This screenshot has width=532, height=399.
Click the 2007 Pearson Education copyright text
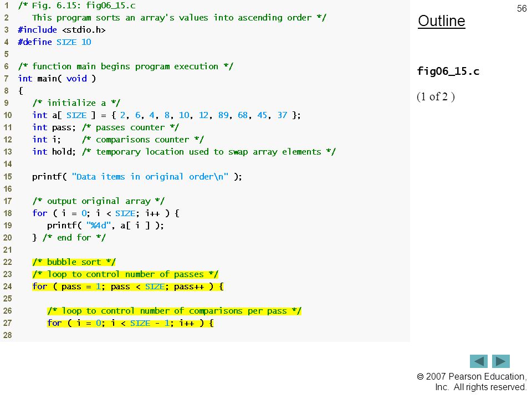[472, 382]
